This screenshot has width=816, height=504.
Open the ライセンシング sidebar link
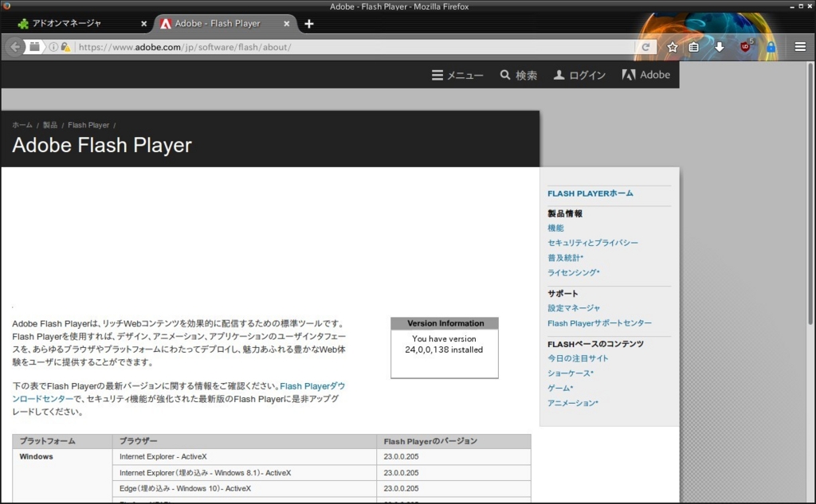tap(574, 272)
